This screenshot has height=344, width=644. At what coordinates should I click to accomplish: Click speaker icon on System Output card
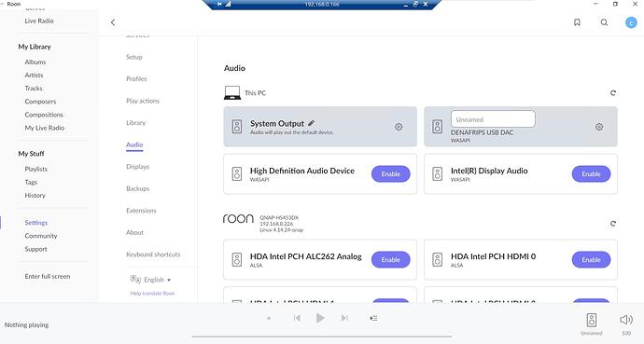[x=237, y=126]
